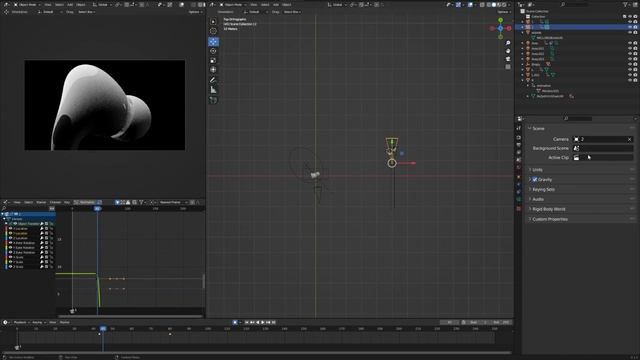Click the timeline keyframe diamond near frame 80
The height and width of the screenshot is (360, 640).
point(170,334)
